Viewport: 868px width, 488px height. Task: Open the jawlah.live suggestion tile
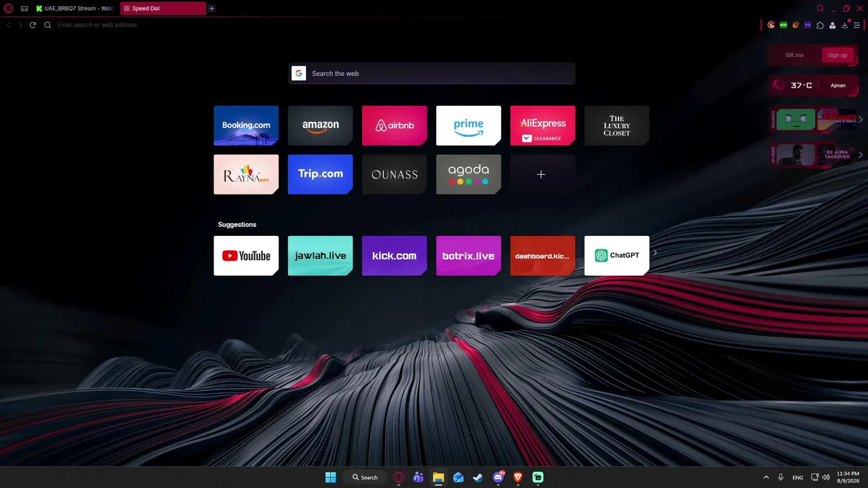coord(320,256)
